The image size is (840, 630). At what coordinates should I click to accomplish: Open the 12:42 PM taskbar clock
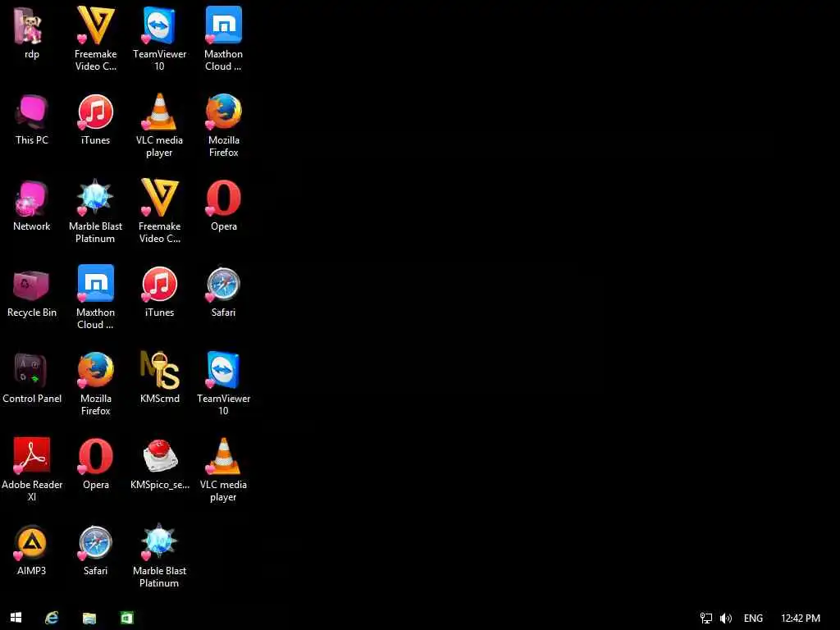coord(801,619)
